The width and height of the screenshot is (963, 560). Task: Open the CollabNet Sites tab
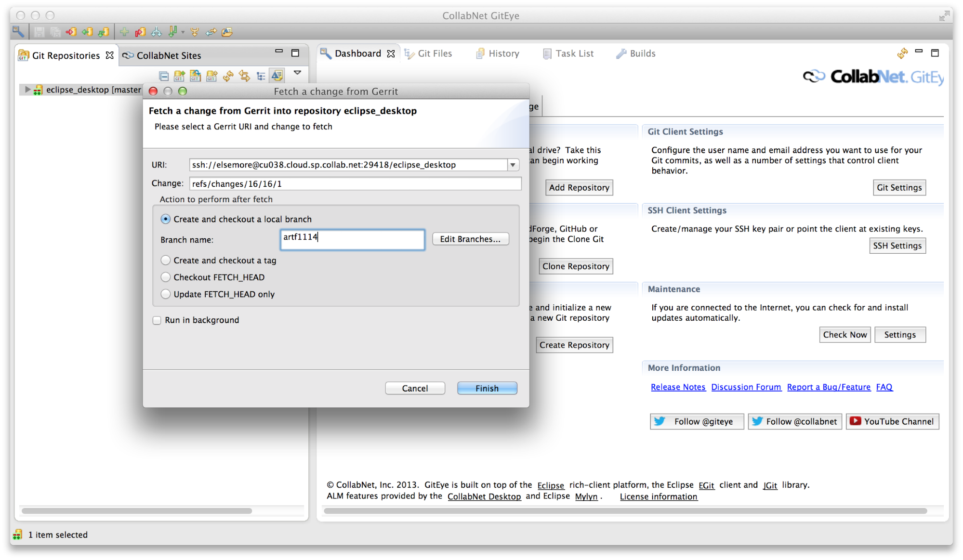(169, 55)
